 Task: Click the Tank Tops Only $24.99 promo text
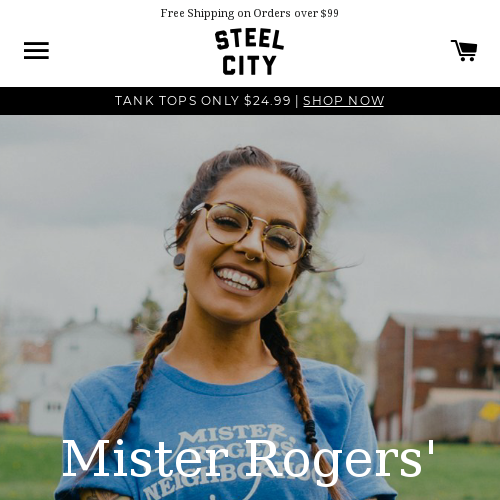point(203,101)
